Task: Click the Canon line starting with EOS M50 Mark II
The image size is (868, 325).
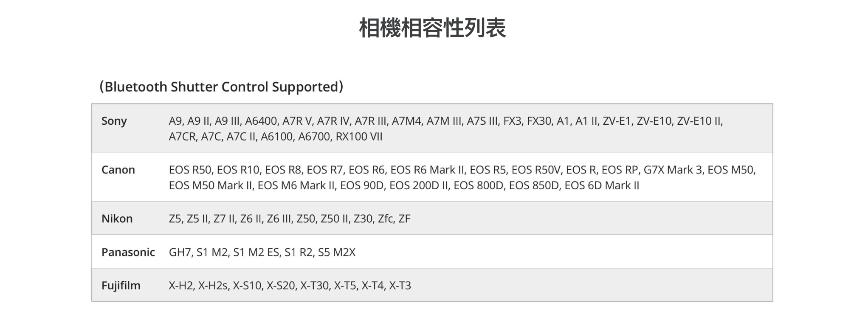Action: 403,185
